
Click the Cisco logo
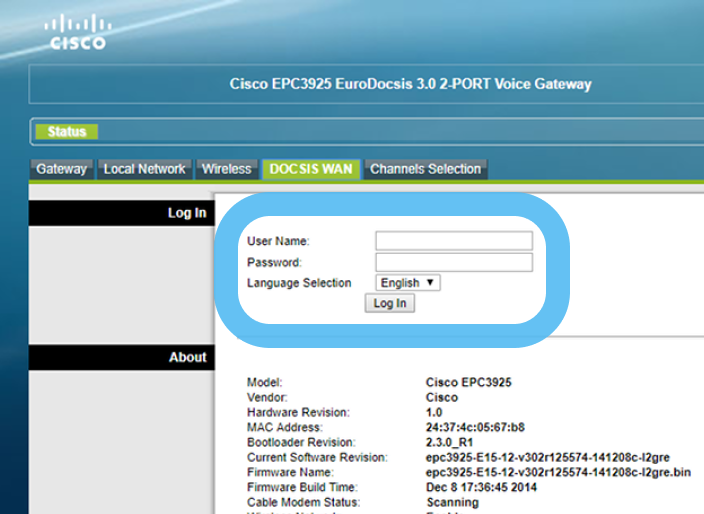(x=80, y=31)
